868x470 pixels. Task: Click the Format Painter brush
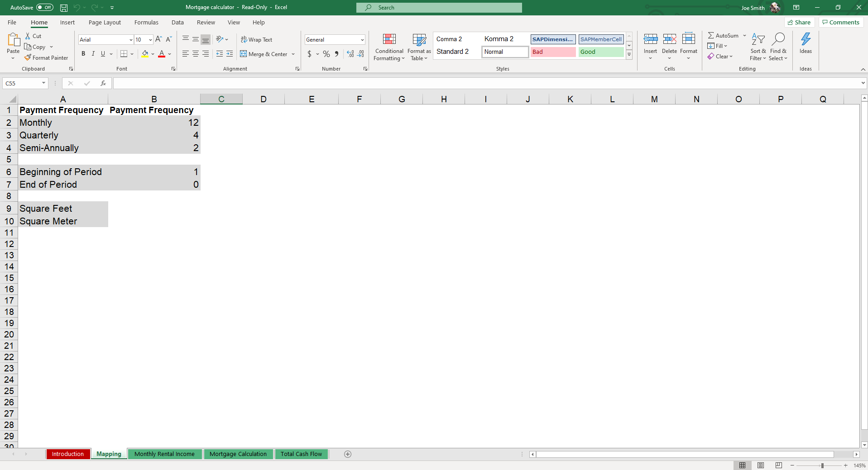tap(28, 58)
